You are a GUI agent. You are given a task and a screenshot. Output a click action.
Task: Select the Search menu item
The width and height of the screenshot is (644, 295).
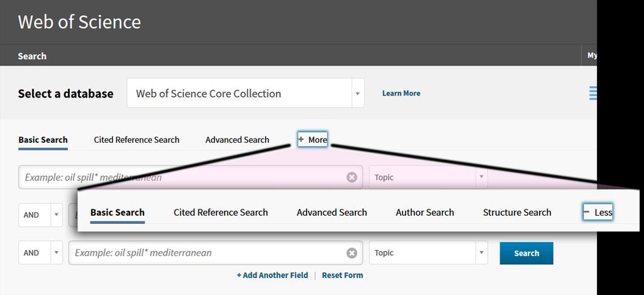coord(32,56)
